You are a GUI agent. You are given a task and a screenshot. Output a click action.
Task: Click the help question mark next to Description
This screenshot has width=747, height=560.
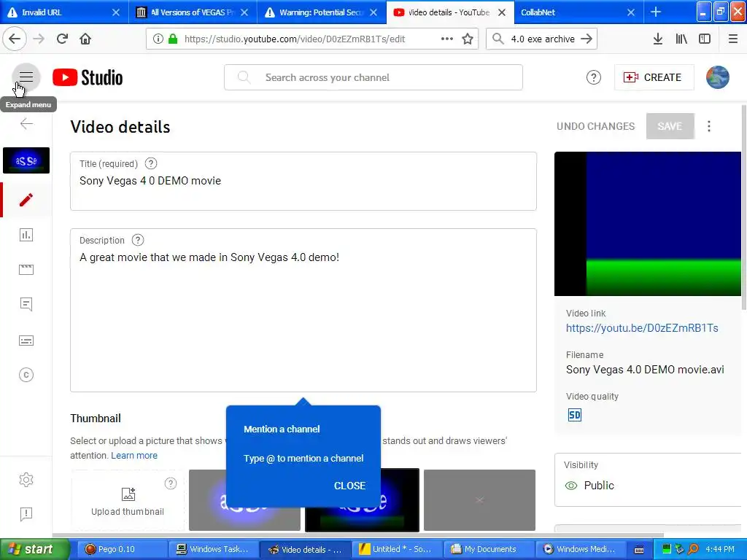tap(138, 240)
